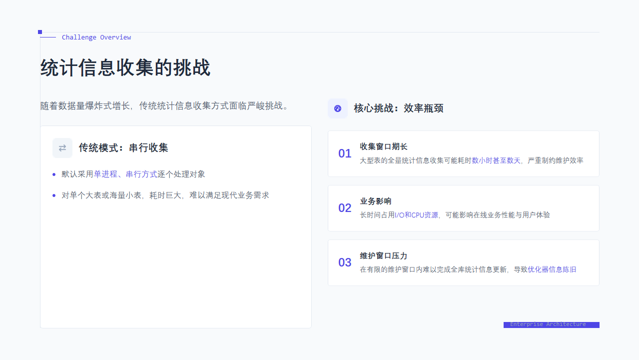This screenshot has height=360, width=639.
Task: Click the card title '维护窗口压力'
Action: pyautogui.click(x=383, y=256)
